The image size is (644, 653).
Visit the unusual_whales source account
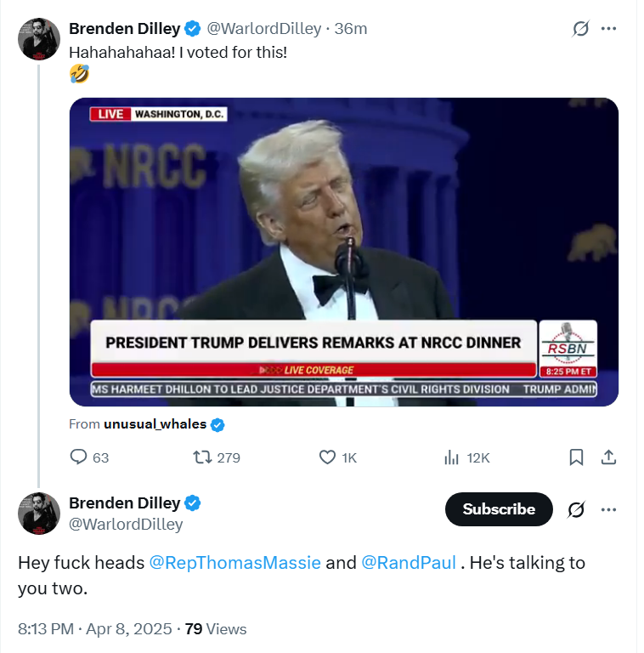pyautogui.click(x=155, y=424)
